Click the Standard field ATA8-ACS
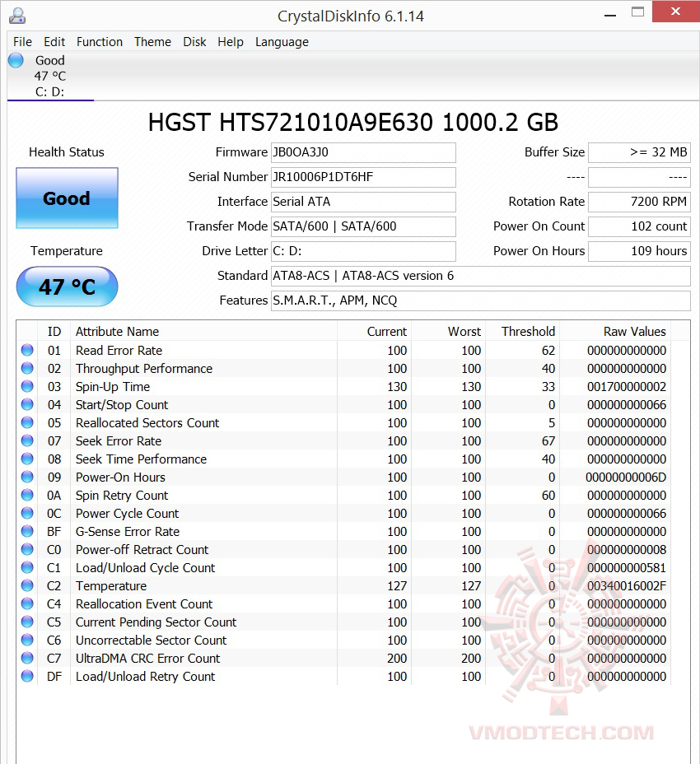 pyautogui.click(x=481, y=276)
